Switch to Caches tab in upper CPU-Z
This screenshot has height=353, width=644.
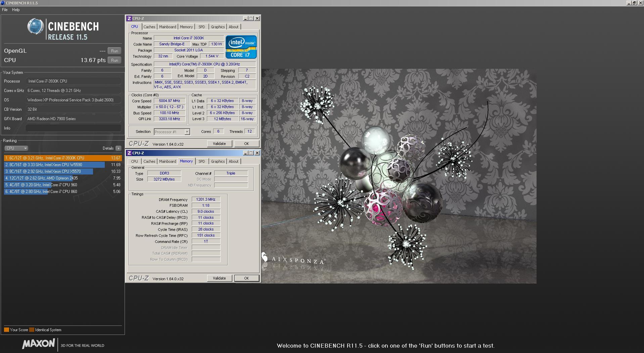pos(149,27)
